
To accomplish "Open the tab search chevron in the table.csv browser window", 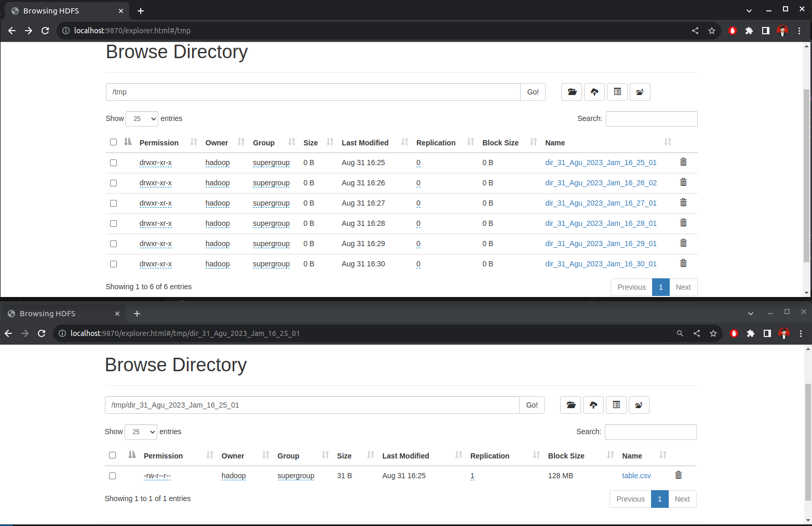I will [751, 314].
